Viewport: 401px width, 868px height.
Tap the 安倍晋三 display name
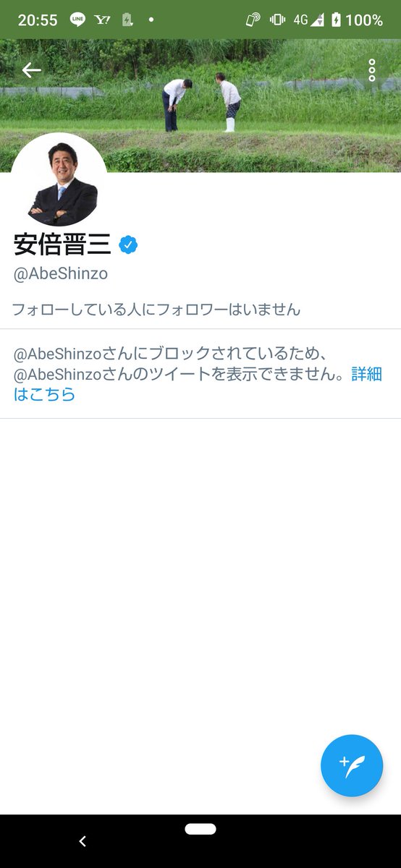(x=62, y=244)
